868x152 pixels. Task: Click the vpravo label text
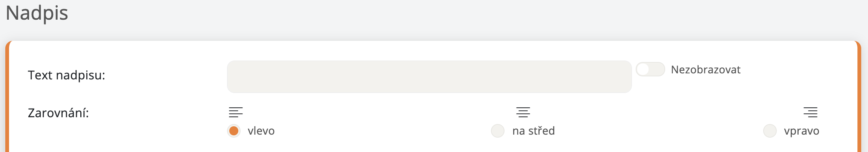(801, 131)
